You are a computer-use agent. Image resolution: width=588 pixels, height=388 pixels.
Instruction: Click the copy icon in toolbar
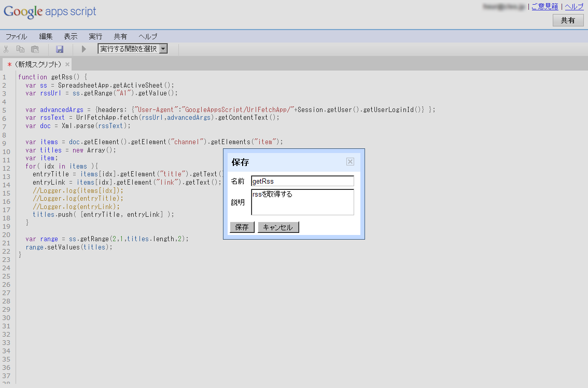[x=21, y=49]
